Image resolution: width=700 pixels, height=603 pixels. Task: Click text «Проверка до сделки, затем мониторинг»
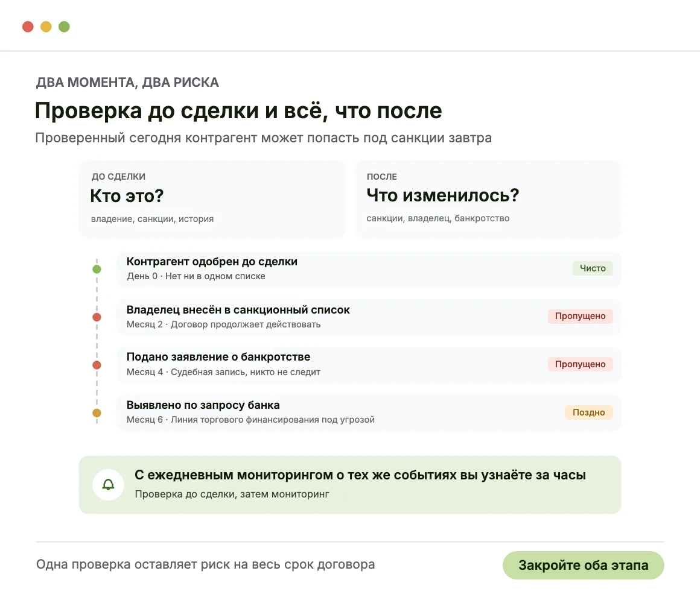pos(232,494)
